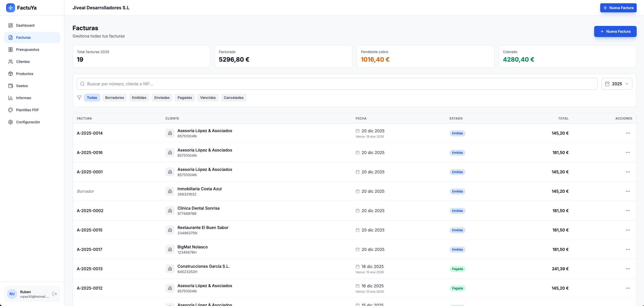Click the logout icon next to Ruben

[x=54, y=294]
